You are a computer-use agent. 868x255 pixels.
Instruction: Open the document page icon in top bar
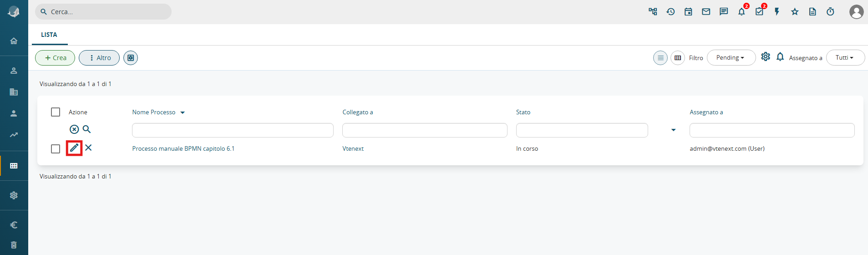[812, 12]
